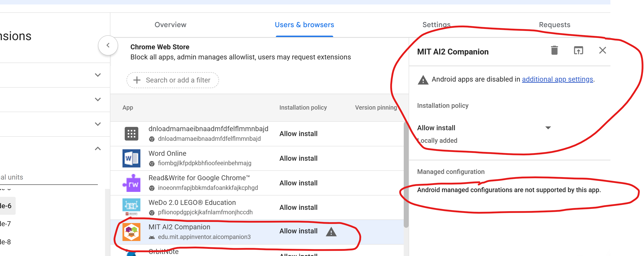Expand the third sidebar section chevron
Screen dimensions: 644x256
point(98,124)
